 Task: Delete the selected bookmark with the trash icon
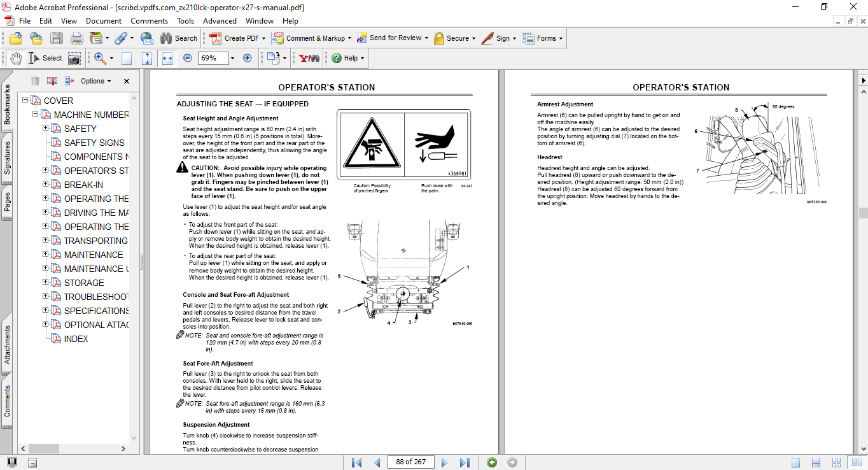click(34, 81)
